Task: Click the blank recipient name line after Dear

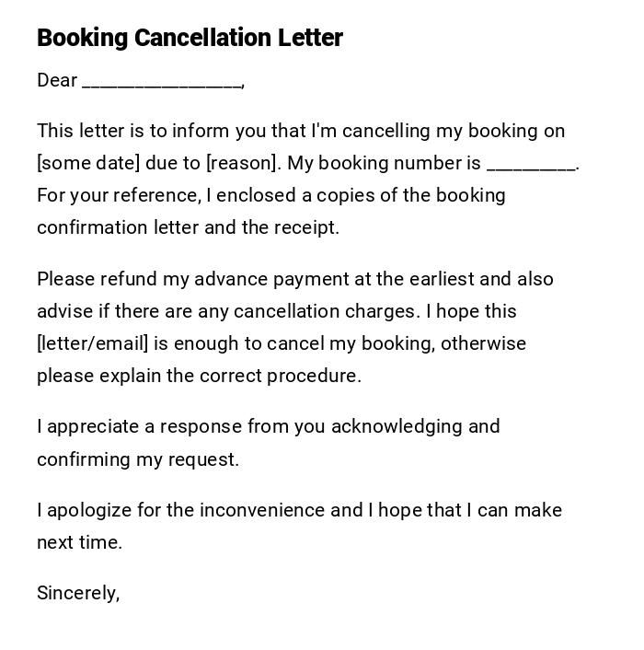Action: coord(162,82)
